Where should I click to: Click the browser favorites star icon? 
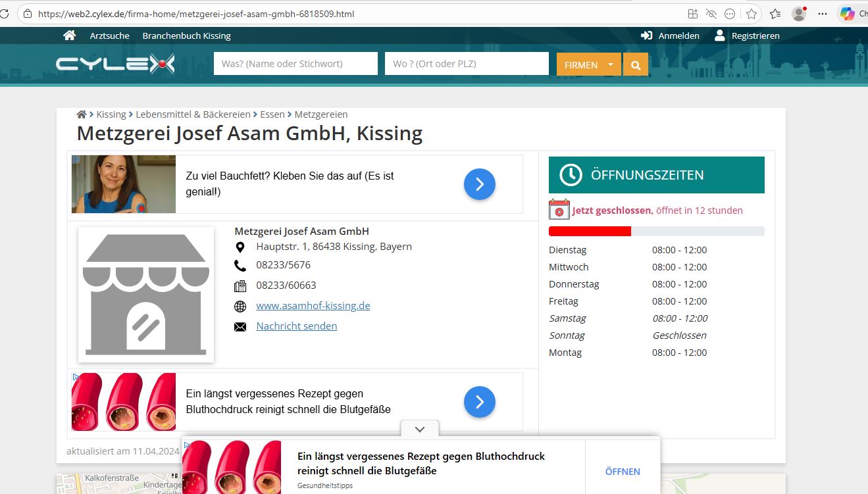tap(751, 14)
